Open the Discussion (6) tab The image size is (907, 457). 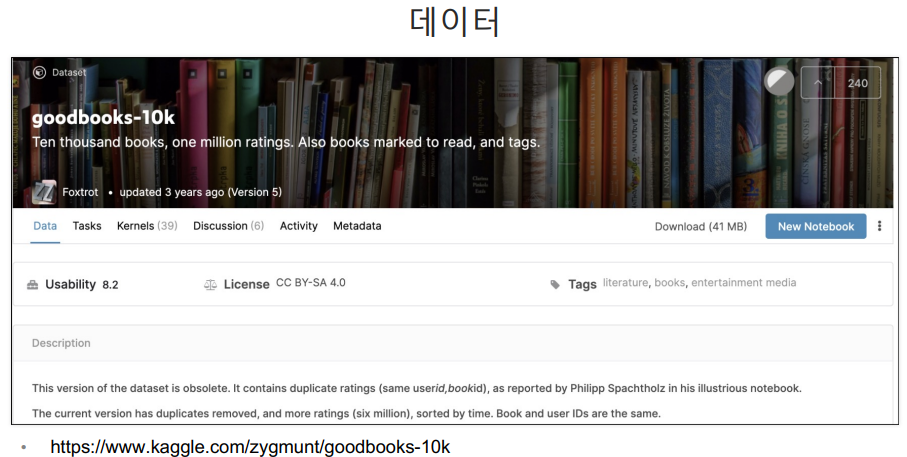(x=228, y=226)
